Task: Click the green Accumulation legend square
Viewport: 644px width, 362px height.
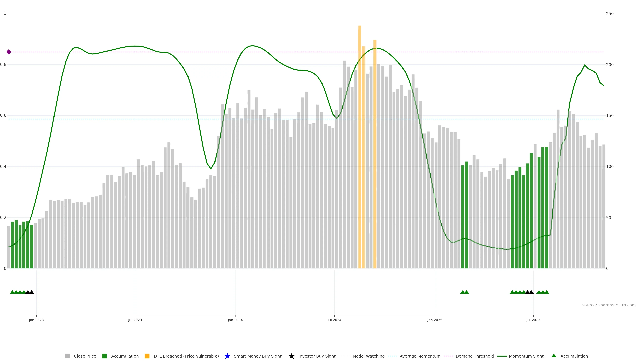Action: [x=104, y=356]
